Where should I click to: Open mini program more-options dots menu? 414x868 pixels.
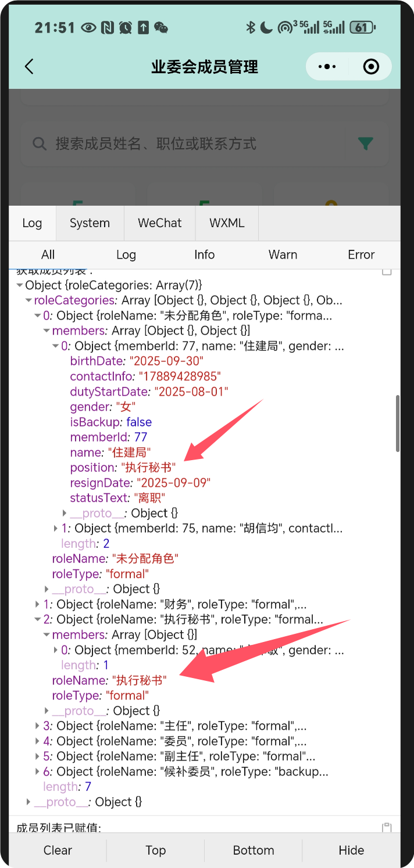click(327, 67)
